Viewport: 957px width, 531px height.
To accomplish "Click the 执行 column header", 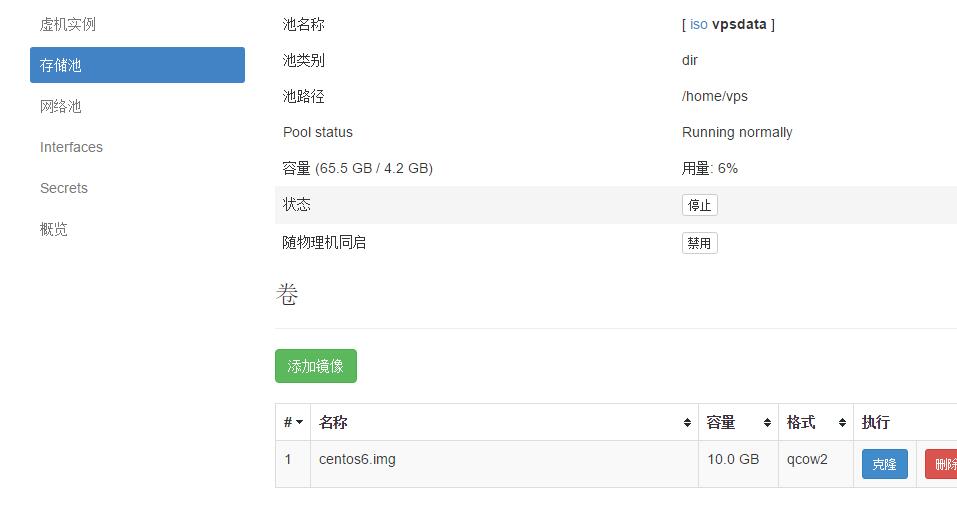I will point(876,423).
